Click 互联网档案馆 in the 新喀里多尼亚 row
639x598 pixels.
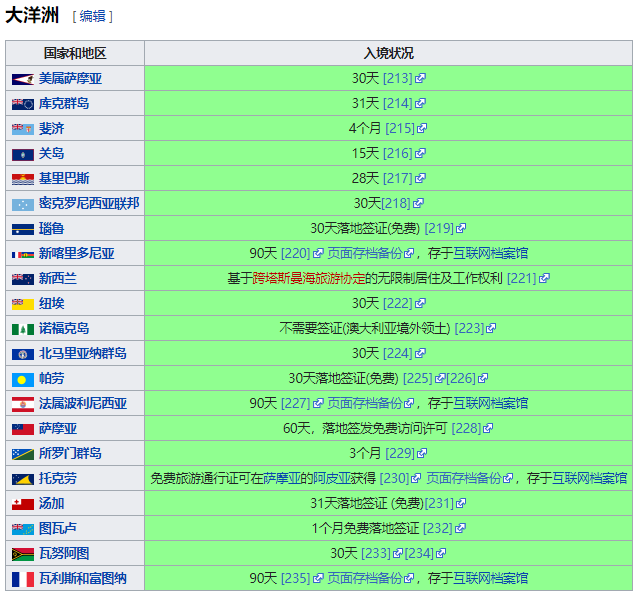[x=490, y=253]
